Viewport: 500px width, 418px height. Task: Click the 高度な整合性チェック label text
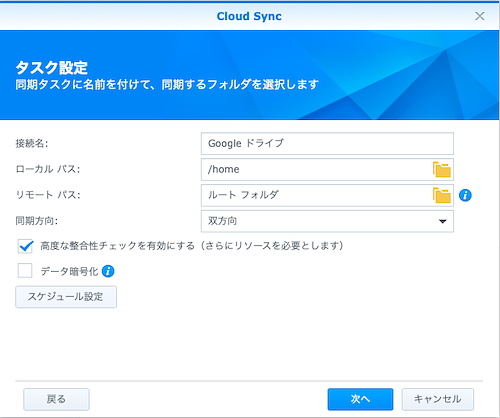[192, 246]
